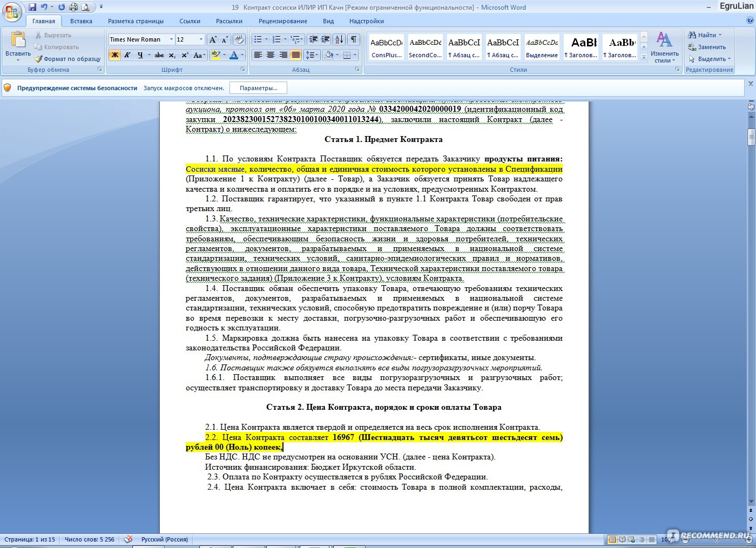This screenshot has height=548, width=756.
Task: Click the decrease indent icon
Action: click(313, 39)
